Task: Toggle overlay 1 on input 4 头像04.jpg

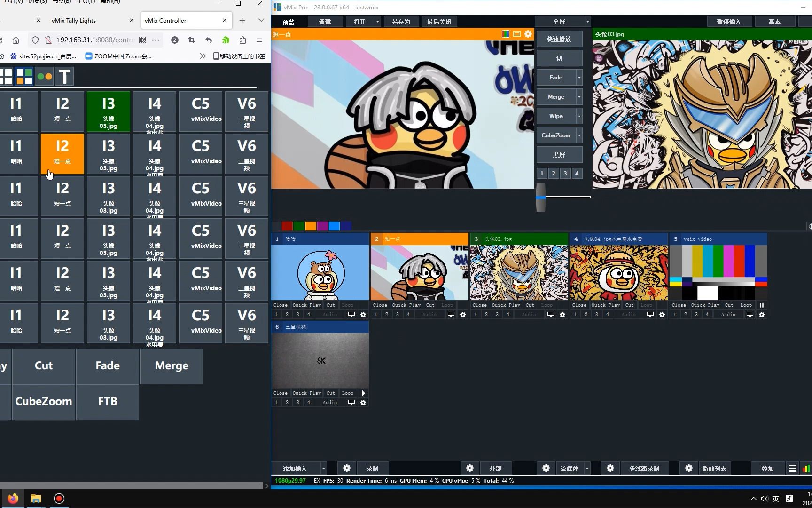Action: (575, 315)
